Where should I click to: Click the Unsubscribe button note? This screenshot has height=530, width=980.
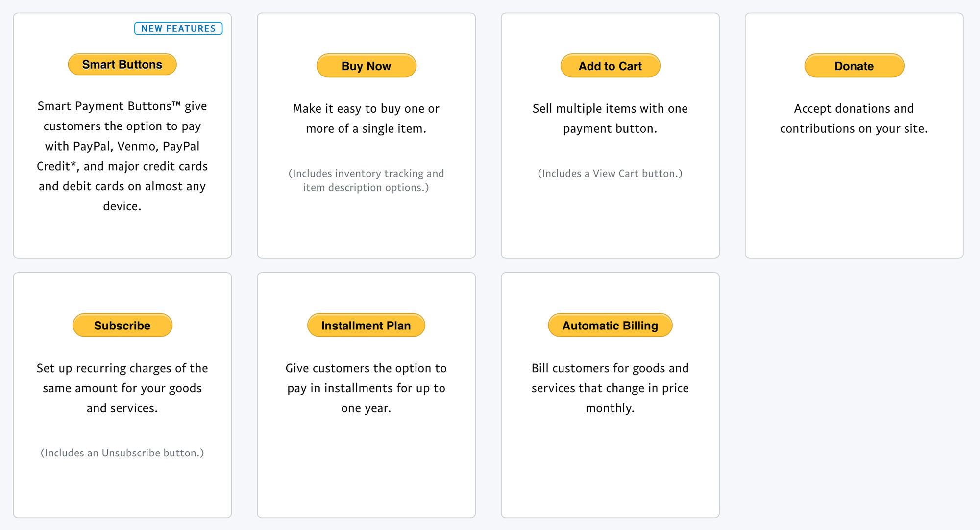[x=122, y=453]
